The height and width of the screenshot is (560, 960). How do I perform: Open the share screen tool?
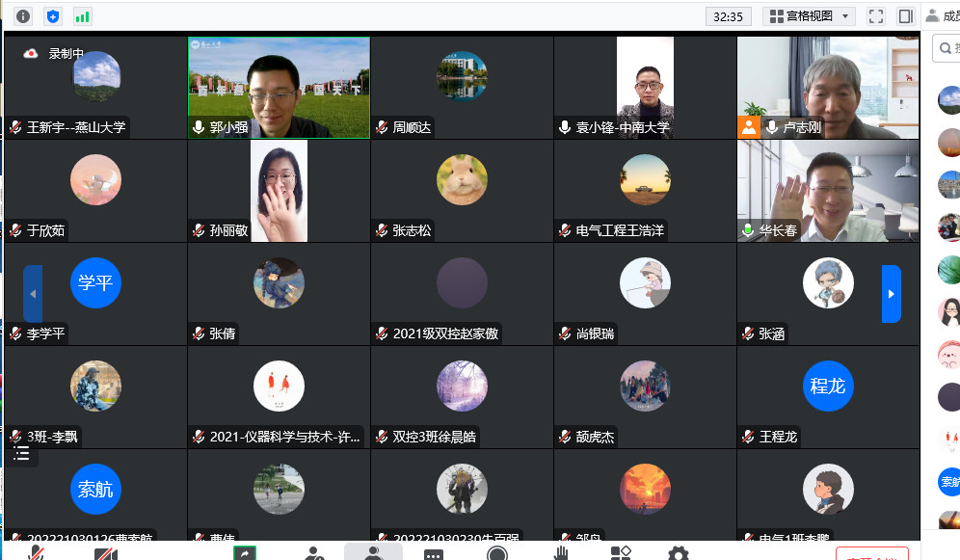[245, 553]
